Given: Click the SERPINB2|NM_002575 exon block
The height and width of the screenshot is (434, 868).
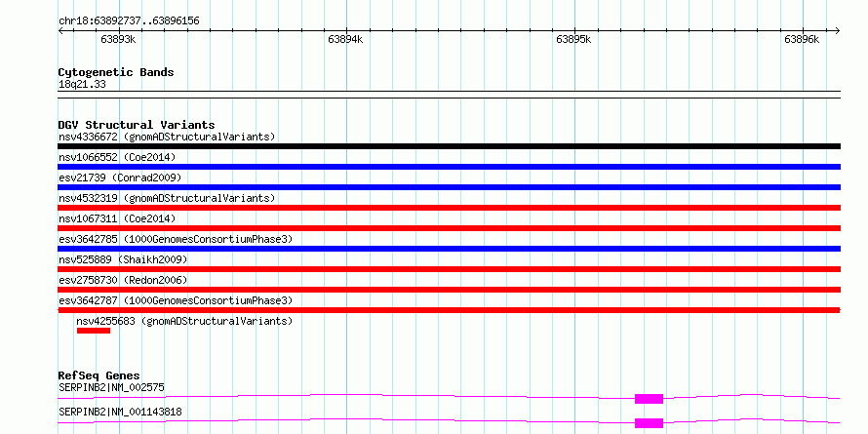Looking at the screenshot, I should [x=649, y=399].
